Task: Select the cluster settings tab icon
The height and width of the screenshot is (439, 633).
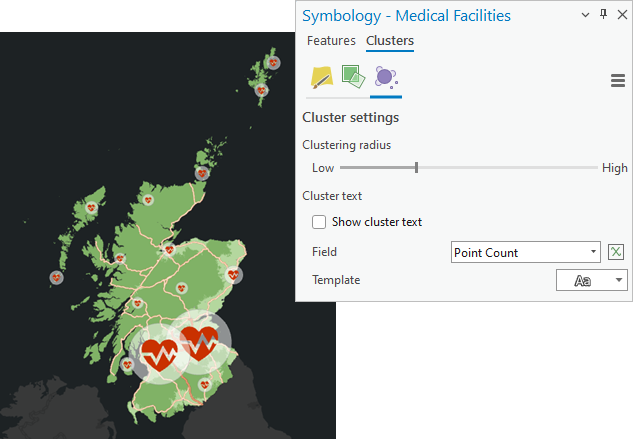Action: point(385,77)
